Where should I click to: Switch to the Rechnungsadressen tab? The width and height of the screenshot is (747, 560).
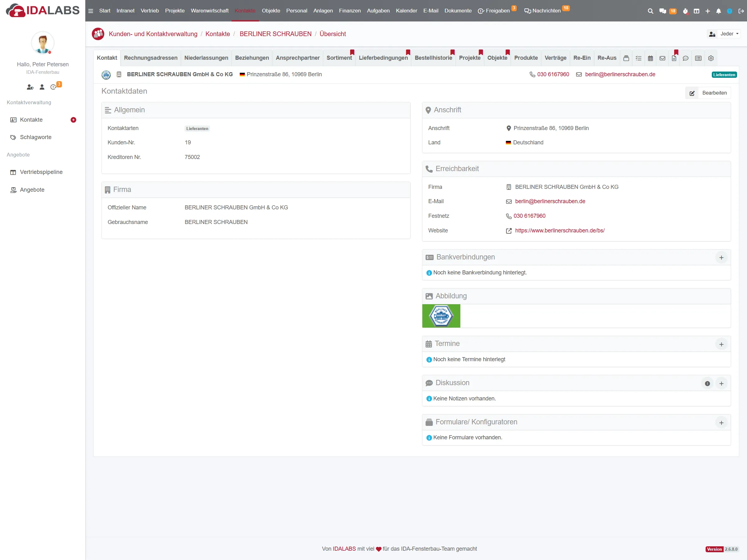pos(151,58)
